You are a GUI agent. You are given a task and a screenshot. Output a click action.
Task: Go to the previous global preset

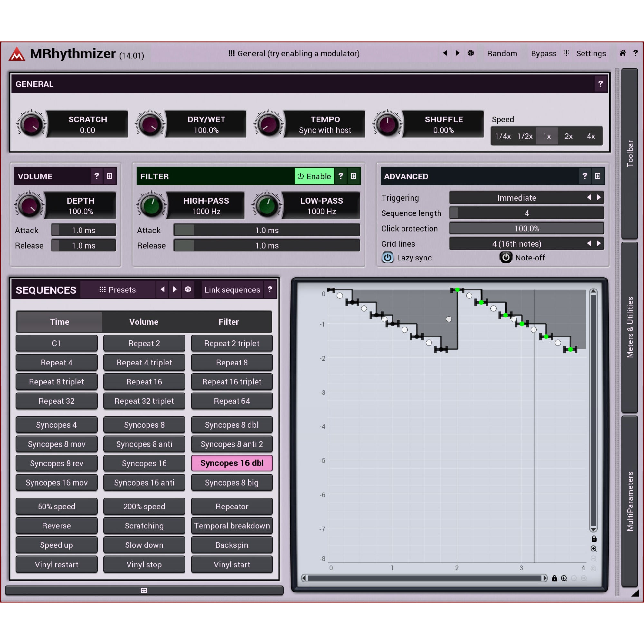[x=445, y=53]
